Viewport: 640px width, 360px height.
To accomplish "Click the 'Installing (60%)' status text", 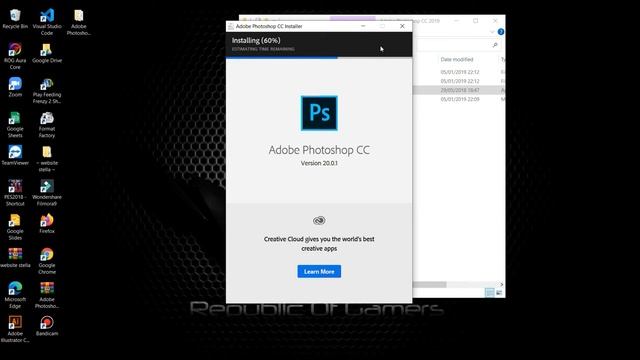I will [256, 40].
